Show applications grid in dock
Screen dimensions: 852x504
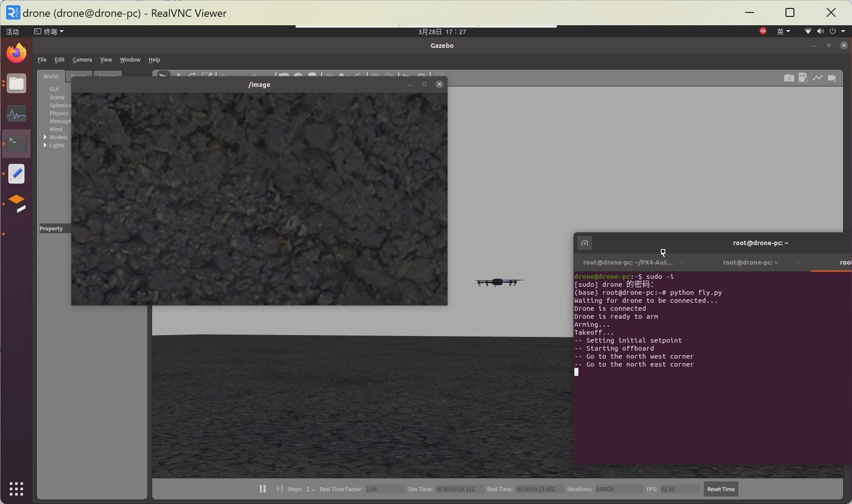16,488
